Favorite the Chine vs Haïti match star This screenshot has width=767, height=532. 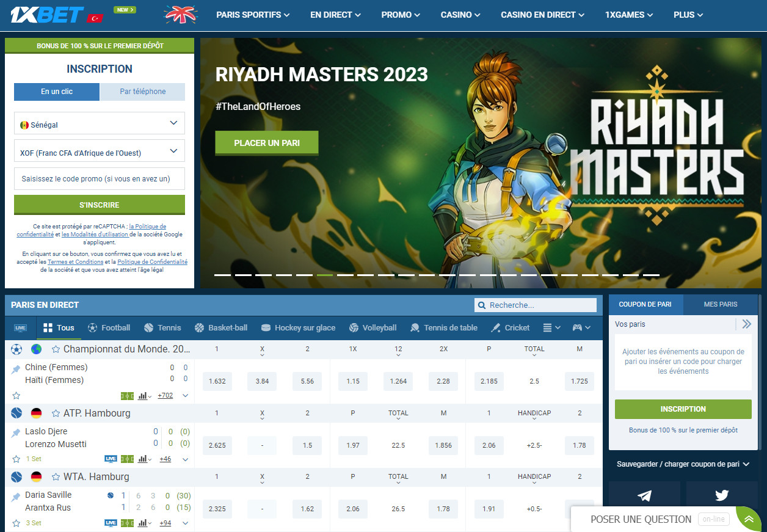16,396
